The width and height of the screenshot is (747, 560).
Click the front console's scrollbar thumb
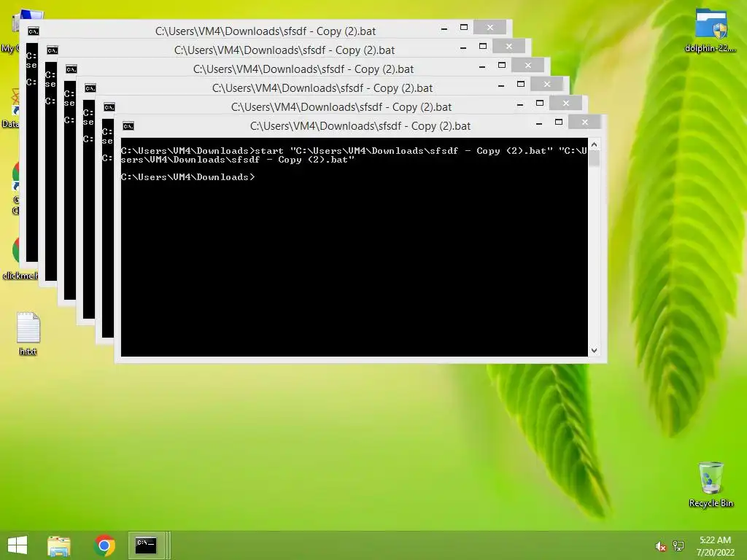point(594,158)
